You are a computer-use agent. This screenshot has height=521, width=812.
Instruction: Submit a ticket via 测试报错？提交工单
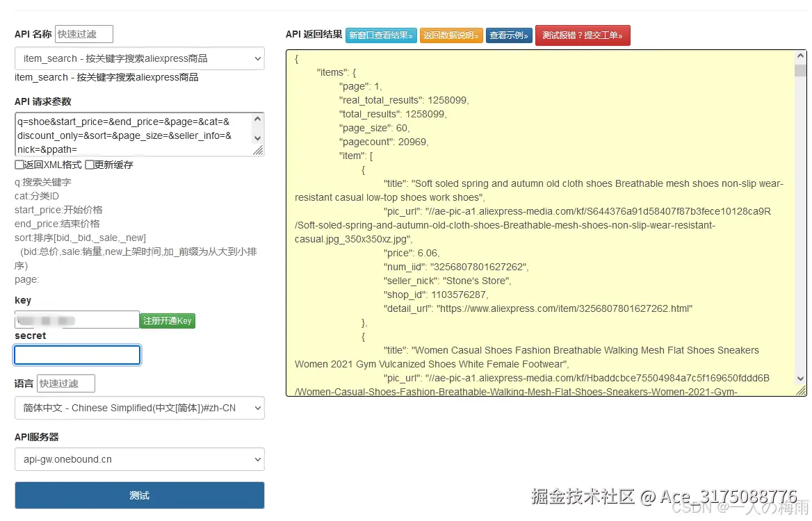pyautogui.click(x=583, y=35)
